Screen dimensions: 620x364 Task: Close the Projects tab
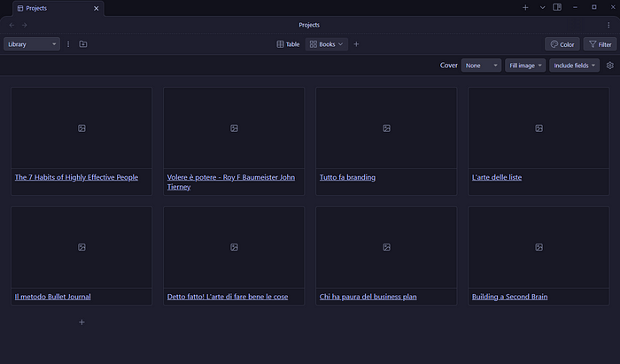96,8
